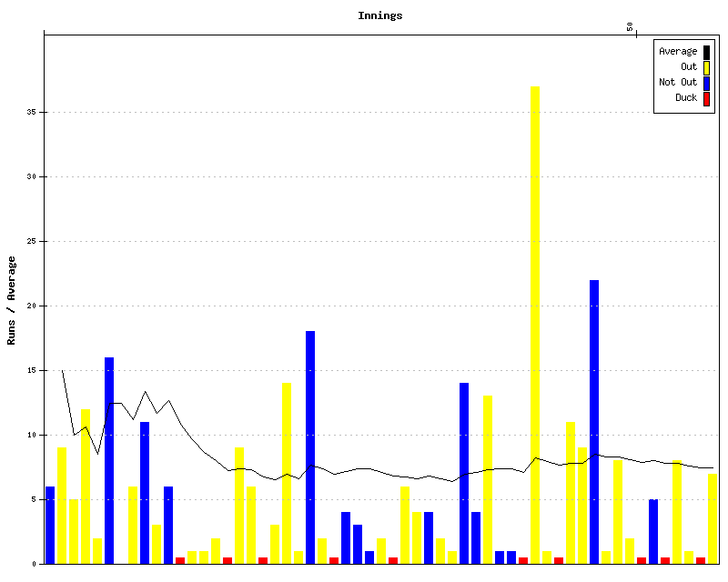This screenshot has height=582, width=728.
Task: Click the final yellow bar at chart end
Action: [x=713, y=519]
